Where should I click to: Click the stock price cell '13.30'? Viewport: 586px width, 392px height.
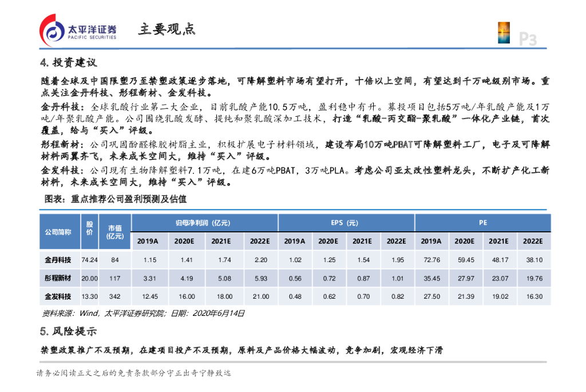click(x=90, y=296)
